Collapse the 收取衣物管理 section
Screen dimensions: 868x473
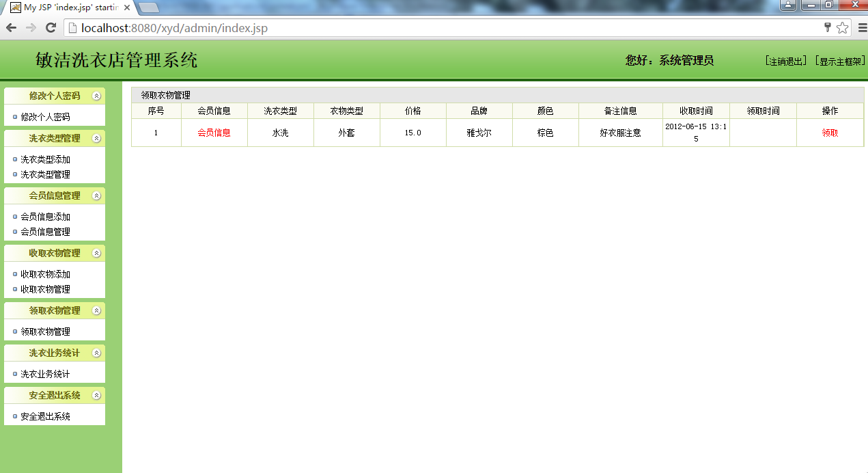(x=96, y=254)
